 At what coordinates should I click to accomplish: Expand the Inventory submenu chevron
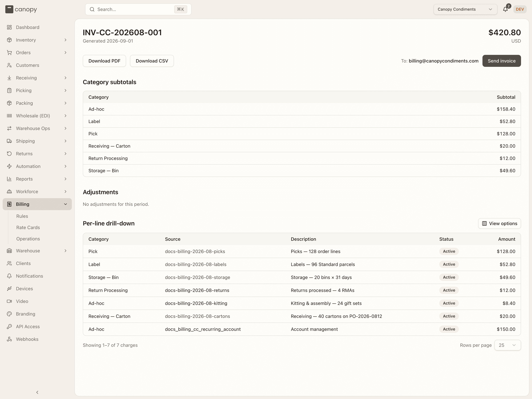pyautogui.click(x=65, y=40)
